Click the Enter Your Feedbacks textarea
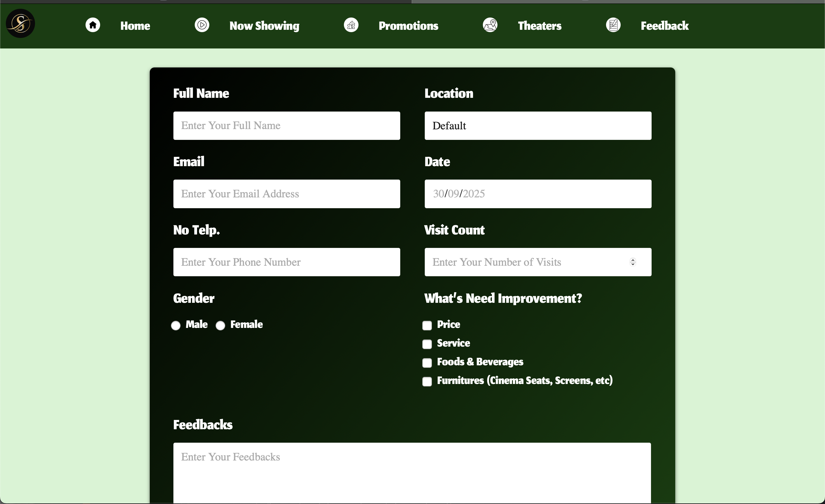 pos(412,469)
